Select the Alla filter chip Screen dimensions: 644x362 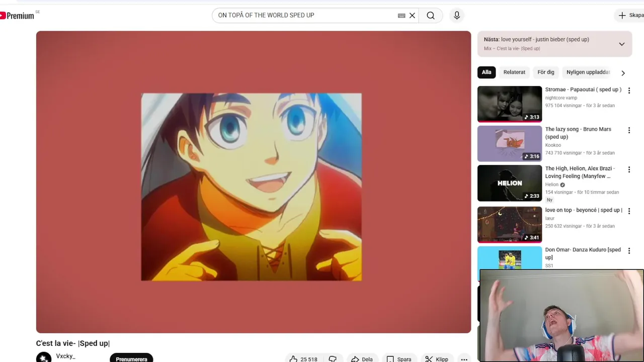click(487, 72)
